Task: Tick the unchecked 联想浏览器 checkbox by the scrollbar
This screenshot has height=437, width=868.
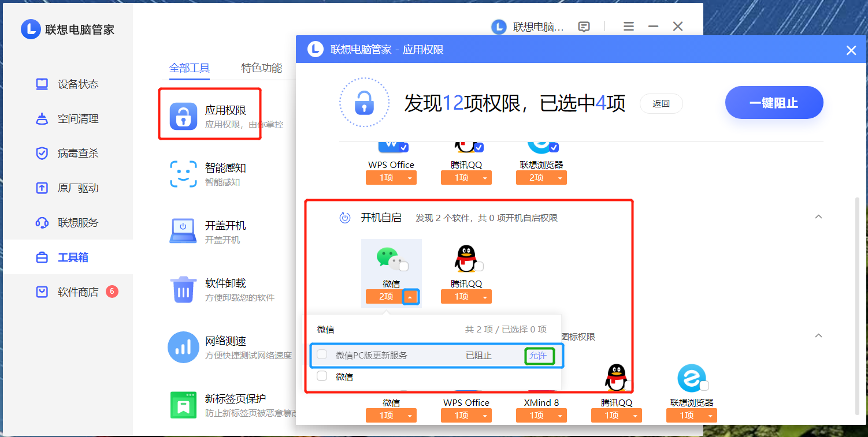Action: [x=704, y=386]
